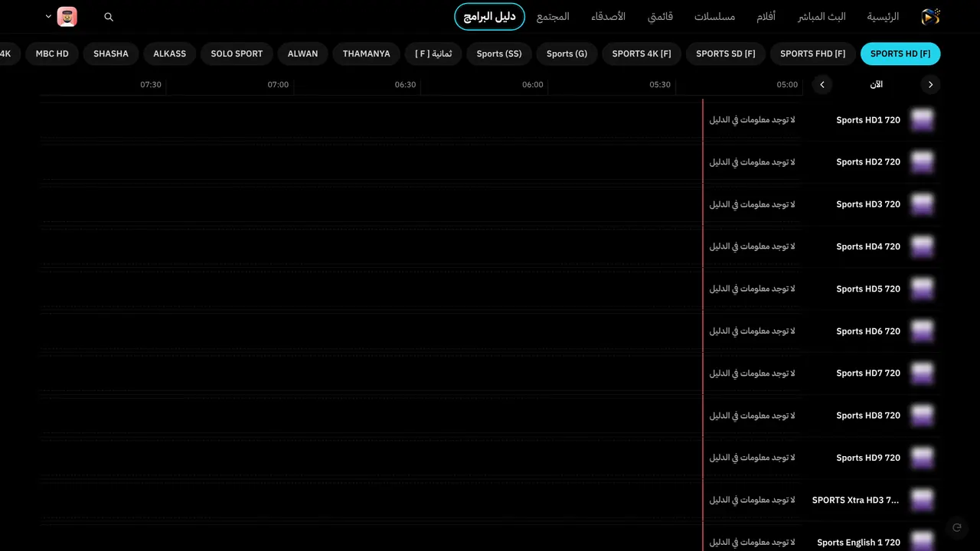The height and width of the screenshot is (551, 980).
Task: Click Sports HD1 720 channel name
Action: click(x=868, y=120)
